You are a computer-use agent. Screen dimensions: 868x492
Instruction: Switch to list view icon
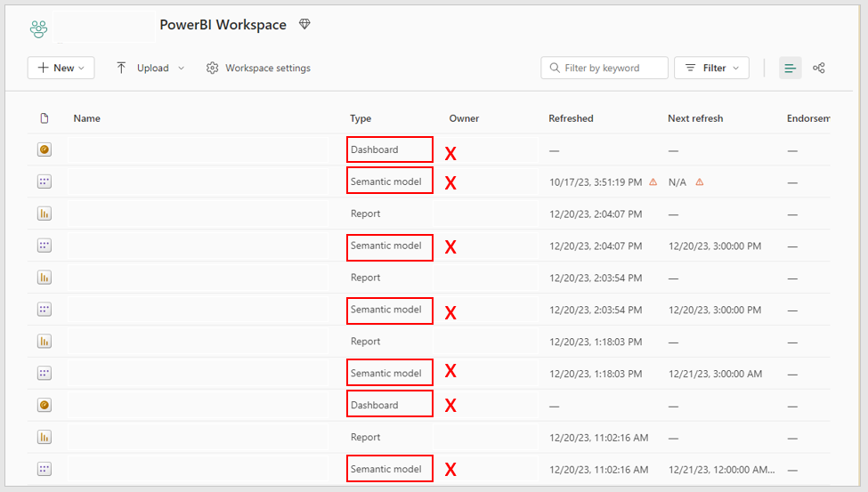click(x=790, y=69)
